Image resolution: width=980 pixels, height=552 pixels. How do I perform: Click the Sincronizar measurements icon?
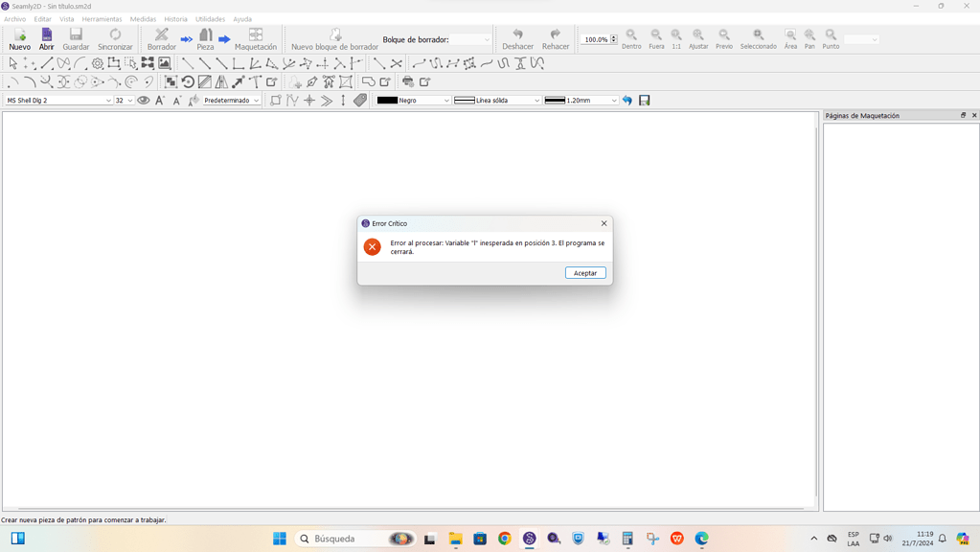click(x=115, y=36)
